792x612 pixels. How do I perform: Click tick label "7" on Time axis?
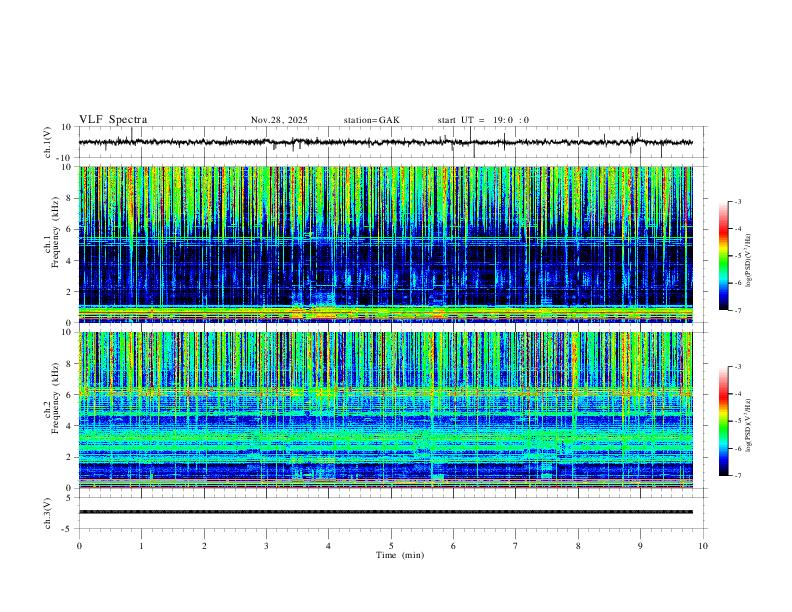[516, 546]
